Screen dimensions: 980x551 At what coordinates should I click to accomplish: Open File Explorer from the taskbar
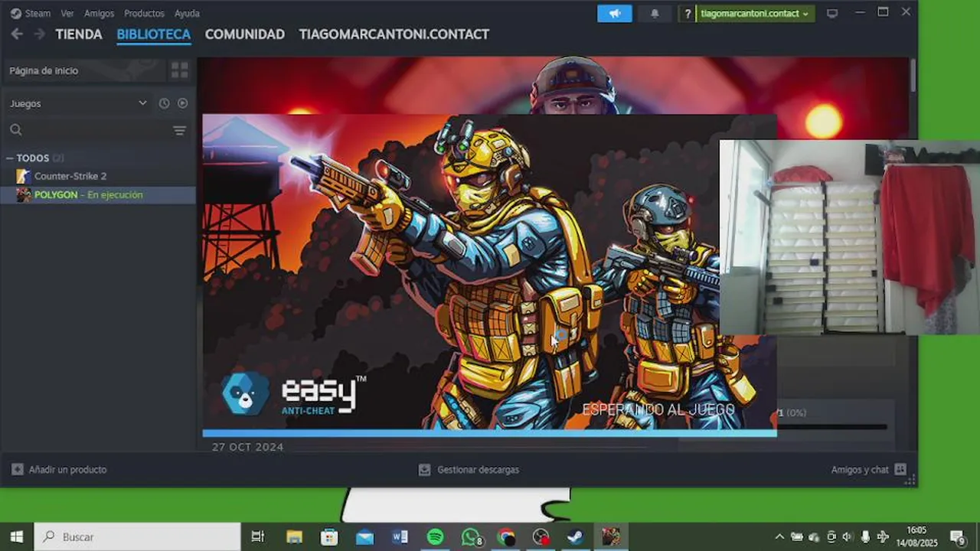coord(294,536)
